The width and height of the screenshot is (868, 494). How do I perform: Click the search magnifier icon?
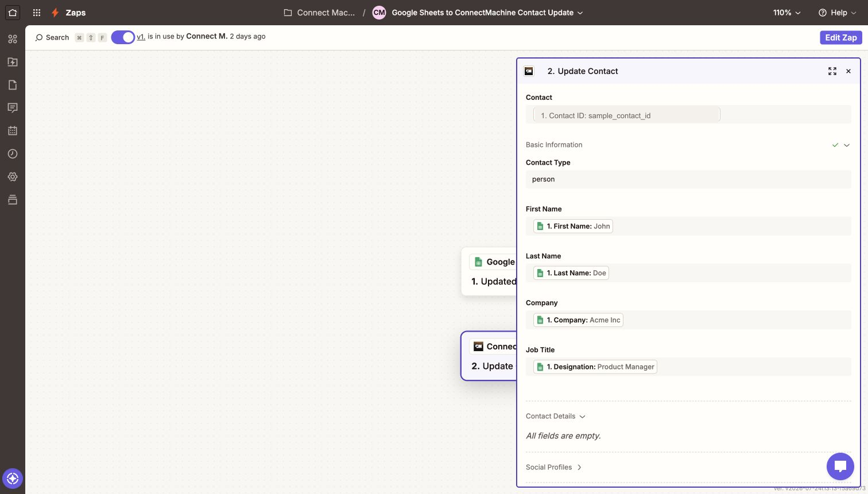click(x=39, y=37)
